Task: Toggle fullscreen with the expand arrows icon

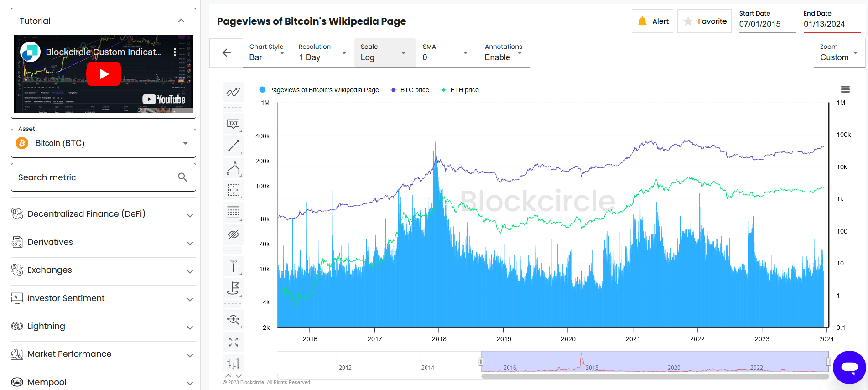Action: pos(233,342)
